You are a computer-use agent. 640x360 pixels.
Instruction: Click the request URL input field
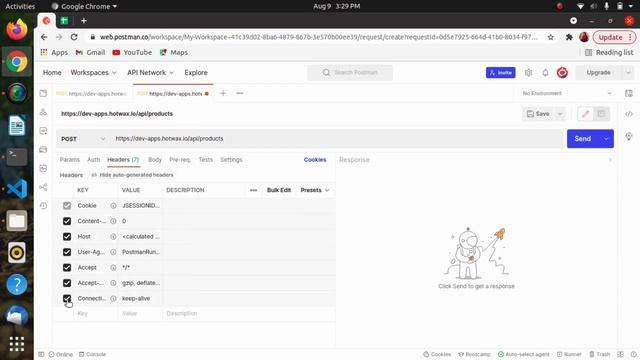point(337,139)
